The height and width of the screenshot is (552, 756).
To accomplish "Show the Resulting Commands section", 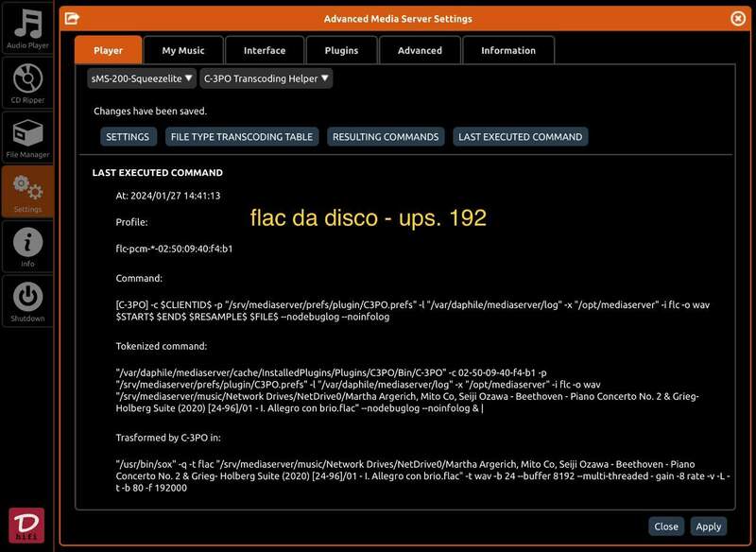I will [x=386, y=137].
